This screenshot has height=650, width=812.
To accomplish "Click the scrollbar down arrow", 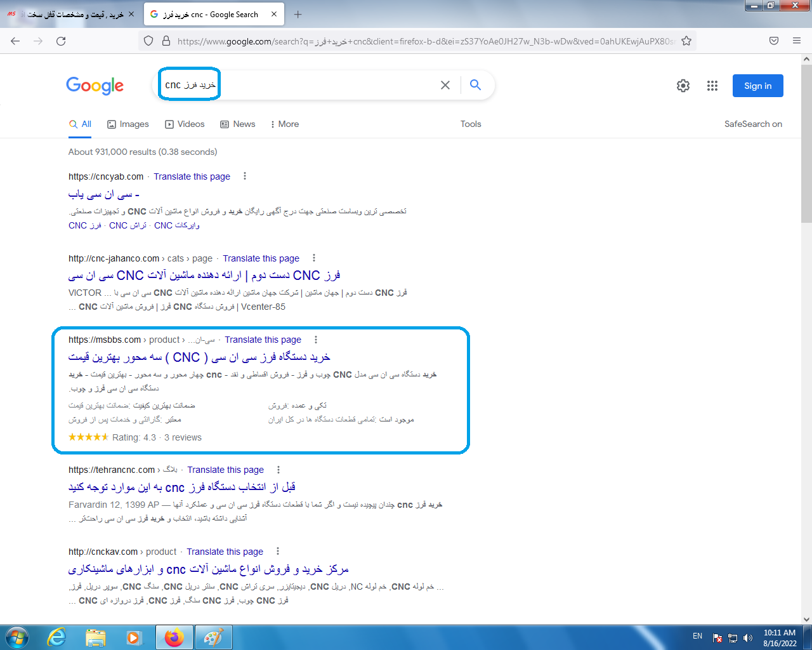I will click(806, 620).
